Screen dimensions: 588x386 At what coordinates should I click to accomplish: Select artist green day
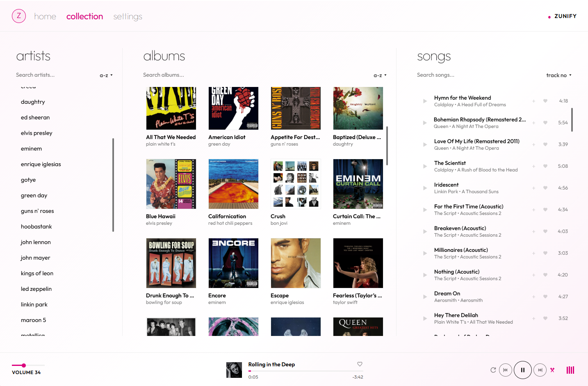(x=34, y=195)
